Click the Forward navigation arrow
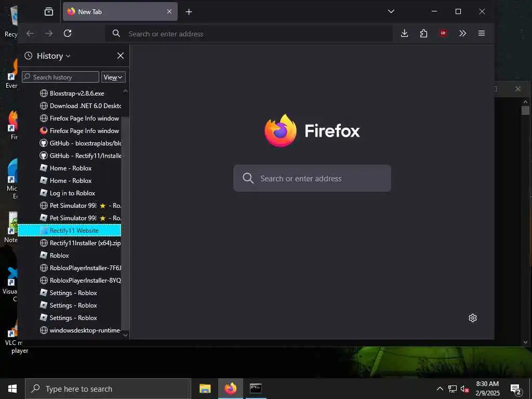The image size is (532, 399). pyautogui.click(x=49, y=33)
